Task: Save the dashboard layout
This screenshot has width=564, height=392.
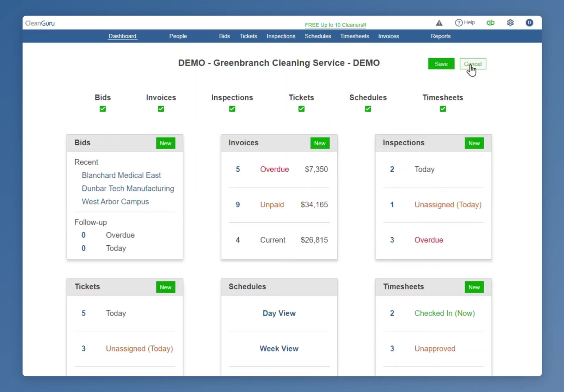Action: (441, 64)
